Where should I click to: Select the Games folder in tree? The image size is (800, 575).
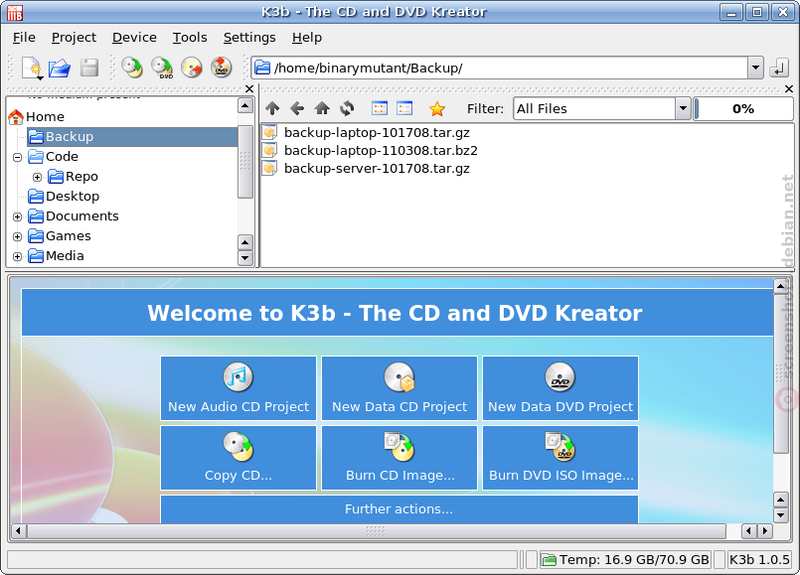tap(60, 236)
